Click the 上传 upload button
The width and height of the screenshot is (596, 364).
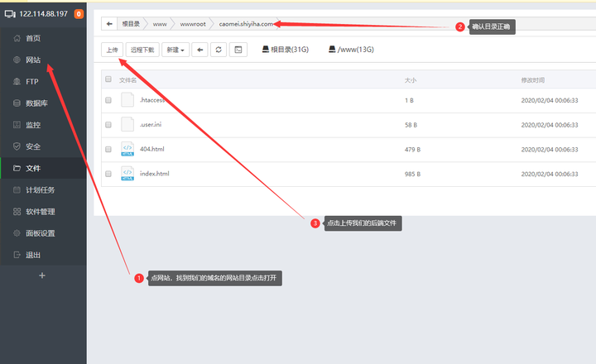pos(112,50)
